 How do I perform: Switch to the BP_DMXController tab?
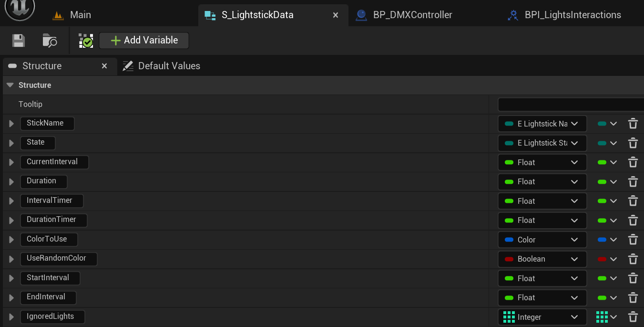(x=412, y=15)
